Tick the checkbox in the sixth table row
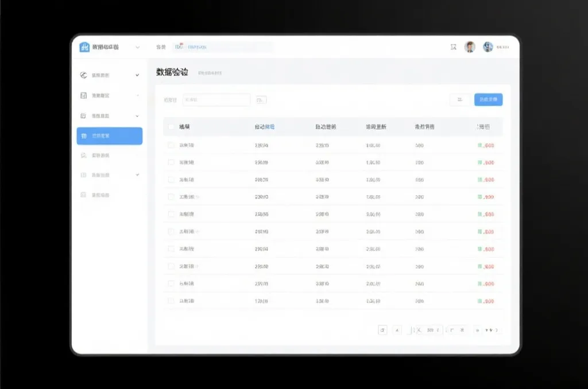The width and height of the screenshot is (588, 389). [171, 232]
